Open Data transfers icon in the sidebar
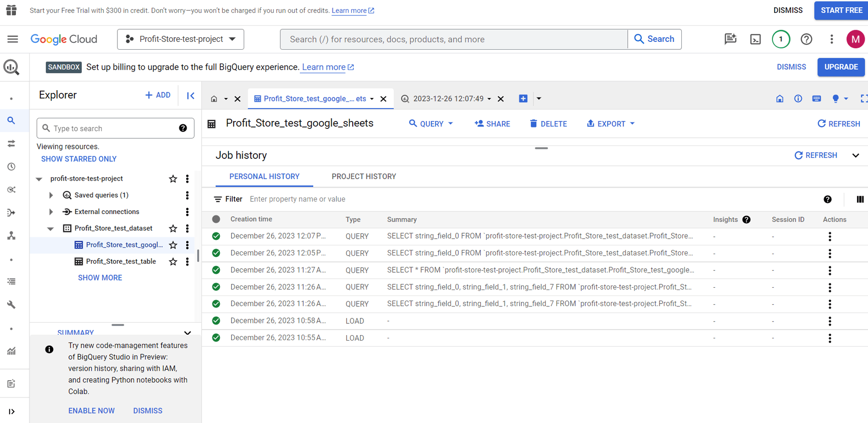This screenshot has height=423, width=868. pos(11,143)
